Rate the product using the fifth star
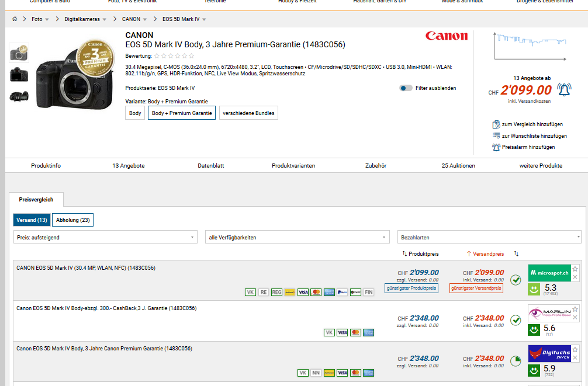 click(185, 56)
